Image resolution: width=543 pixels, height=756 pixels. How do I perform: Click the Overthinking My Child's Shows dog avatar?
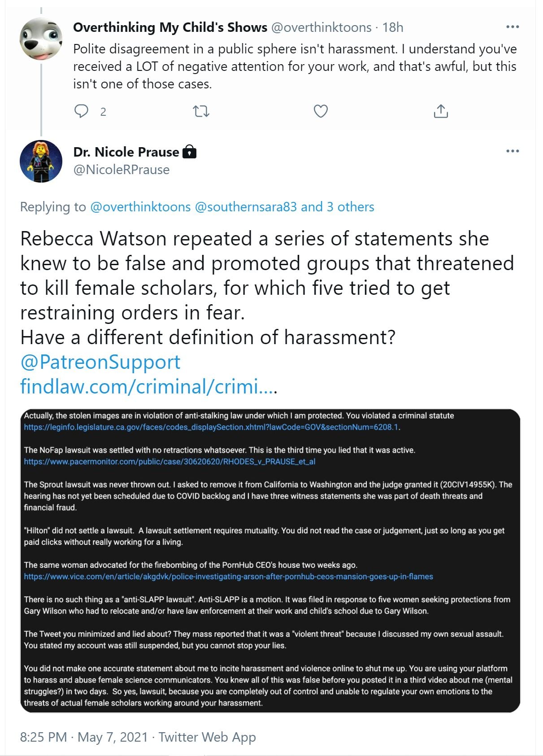(x=41, y=39)
